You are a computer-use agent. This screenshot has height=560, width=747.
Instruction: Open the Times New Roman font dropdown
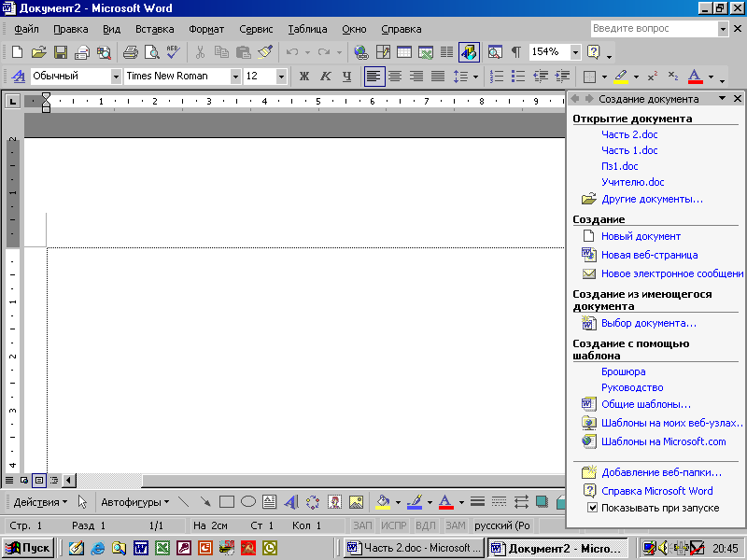pyautogui.click(x=235, y=77)
